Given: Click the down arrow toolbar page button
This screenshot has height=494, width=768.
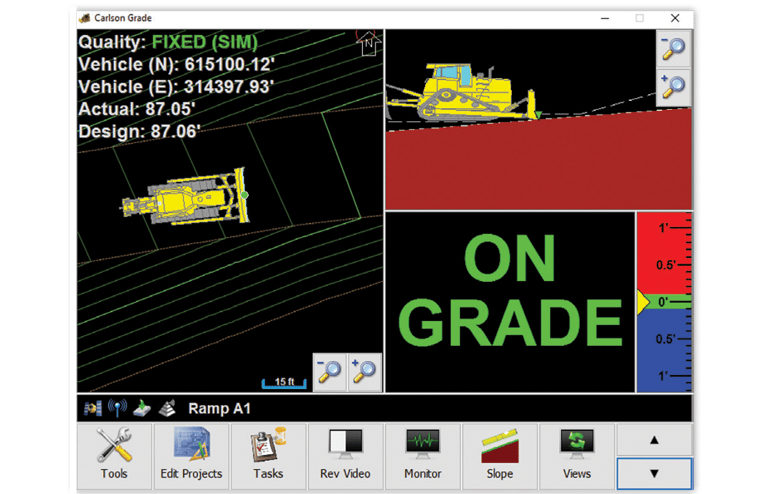Looking at the screenshot, I should [654, 473].
